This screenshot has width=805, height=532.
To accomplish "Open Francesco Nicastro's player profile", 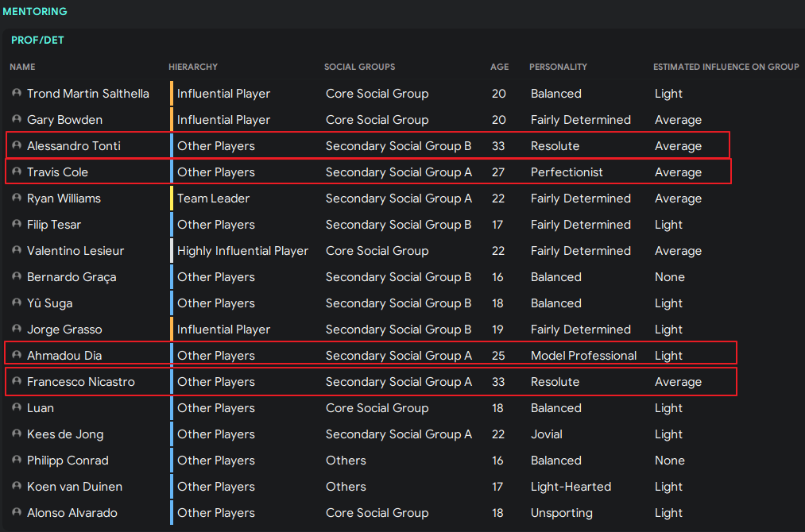I will (80, 381).
